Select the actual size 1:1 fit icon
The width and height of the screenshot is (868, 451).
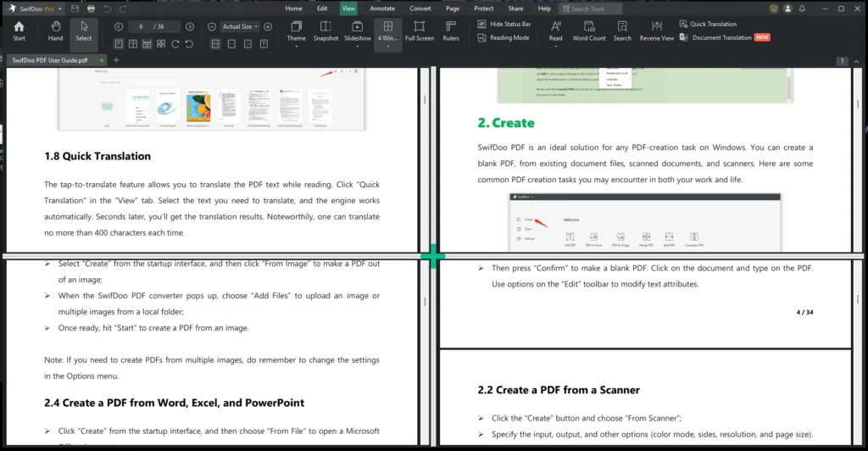click(x=216, y=44)
